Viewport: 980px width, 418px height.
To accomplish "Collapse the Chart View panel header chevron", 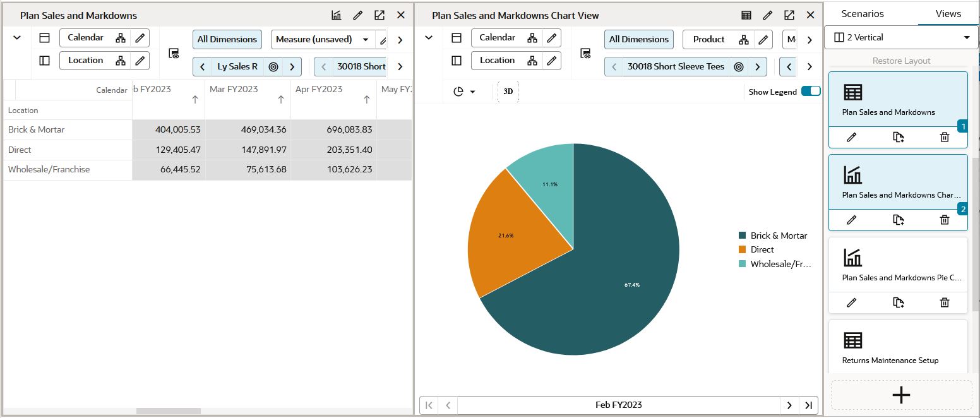I will [x=429, y=38].
